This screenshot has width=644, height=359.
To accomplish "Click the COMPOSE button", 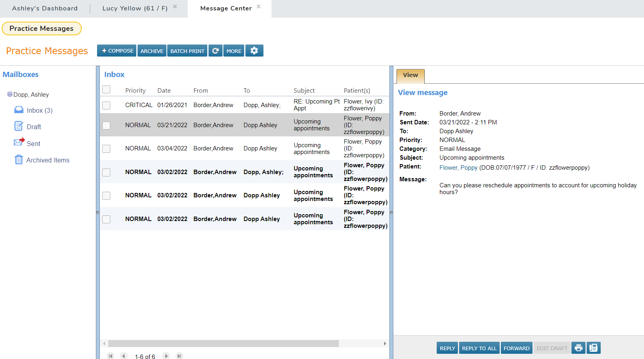I will (117, 51).
